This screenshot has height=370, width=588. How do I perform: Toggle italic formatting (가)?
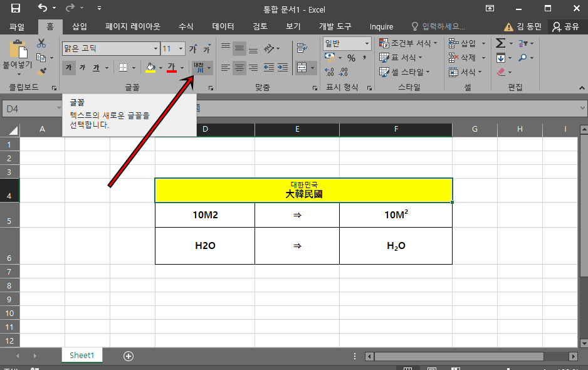83,68
